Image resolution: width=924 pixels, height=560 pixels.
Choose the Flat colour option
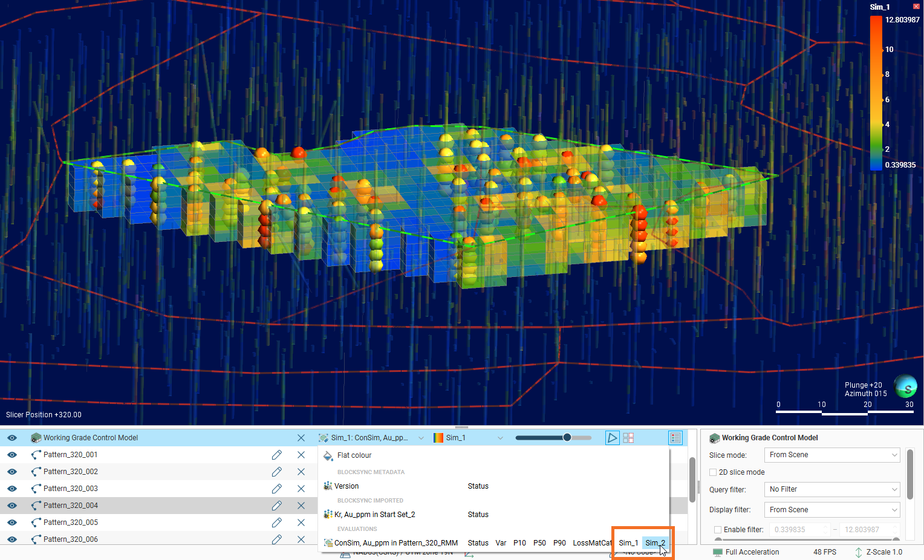354,455
